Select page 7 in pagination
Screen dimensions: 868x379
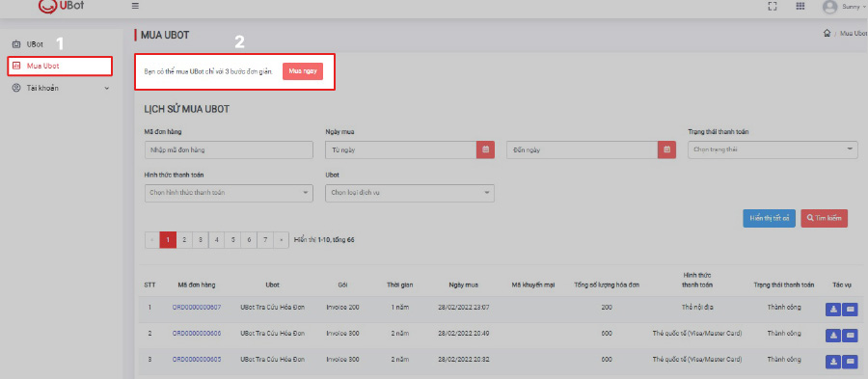coord(266,240)
